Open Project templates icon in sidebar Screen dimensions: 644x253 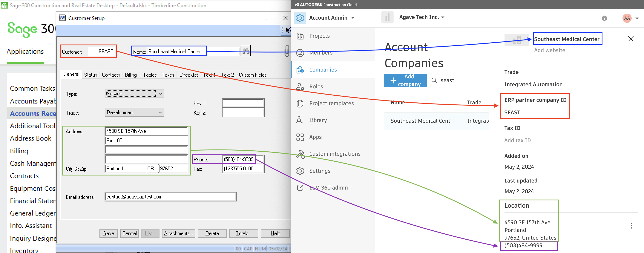(300, 103)
